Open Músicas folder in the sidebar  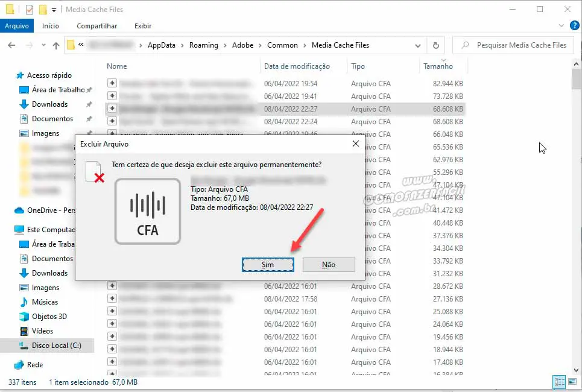[x=45, y=302]
